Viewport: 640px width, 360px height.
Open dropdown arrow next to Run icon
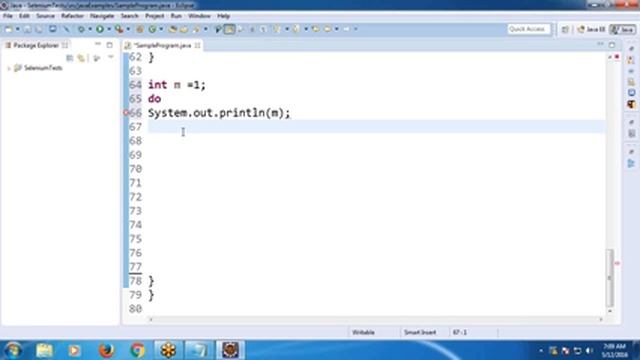click(109, 29)
